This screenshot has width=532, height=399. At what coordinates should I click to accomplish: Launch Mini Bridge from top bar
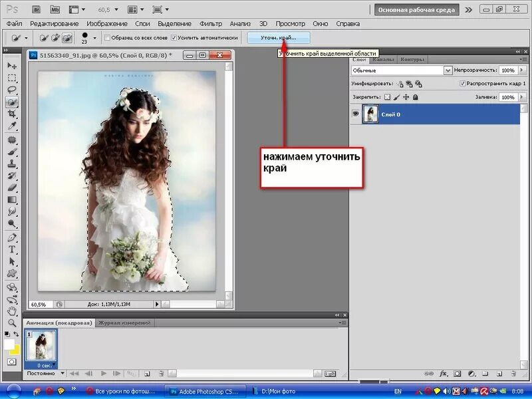click(x=55, y=10)
